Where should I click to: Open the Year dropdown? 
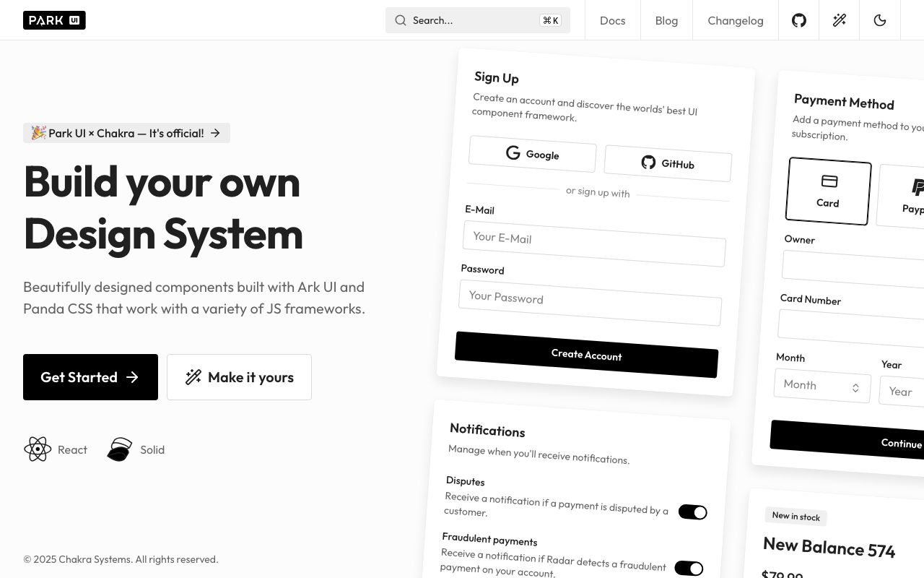click(902, 391)
